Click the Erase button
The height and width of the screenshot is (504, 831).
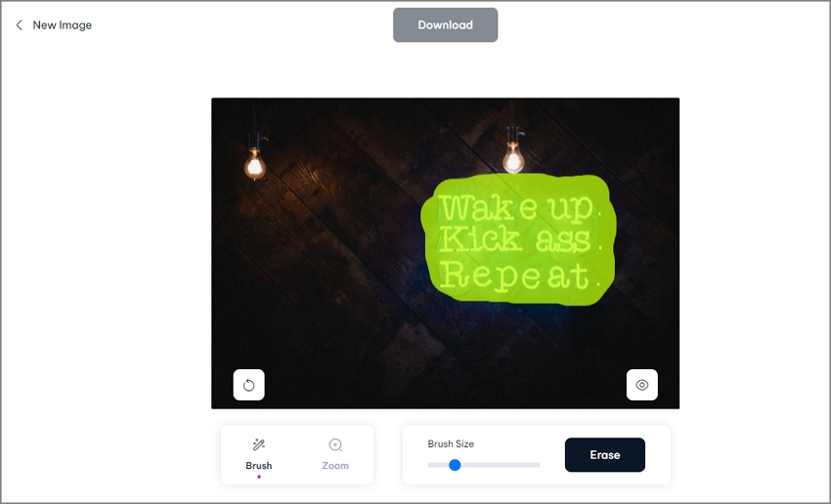pyautogui.click(x=605, y=455)
